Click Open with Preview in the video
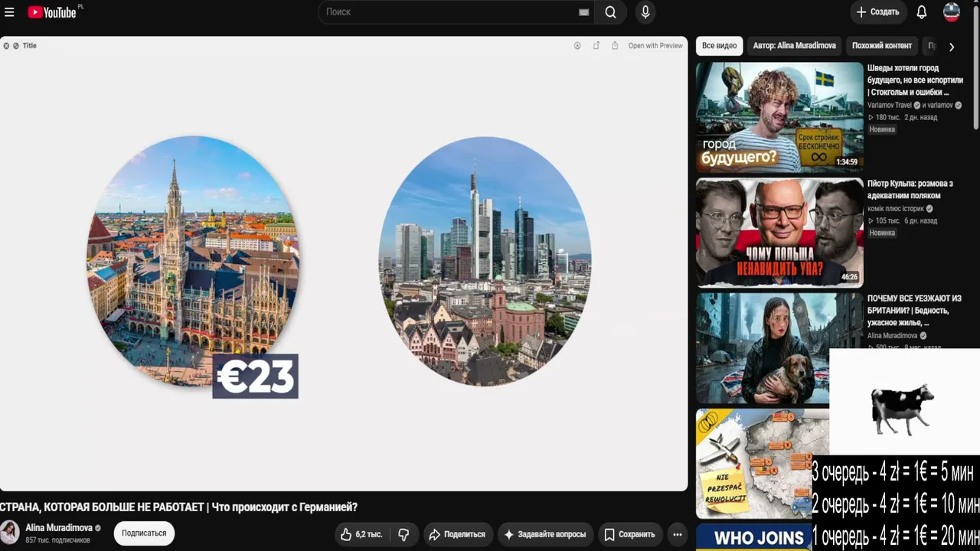This screenshot has width=980, height=551. [655, 46]
